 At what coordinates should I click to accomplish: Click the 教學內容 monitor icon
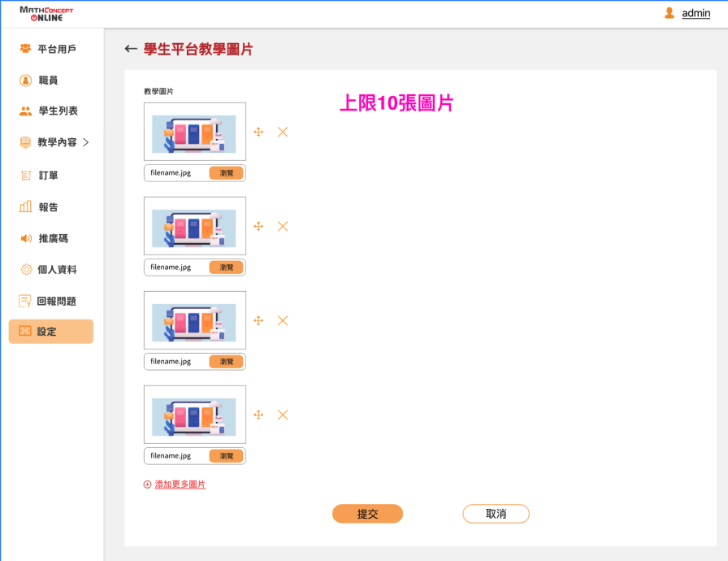click(x=25, y=142)
